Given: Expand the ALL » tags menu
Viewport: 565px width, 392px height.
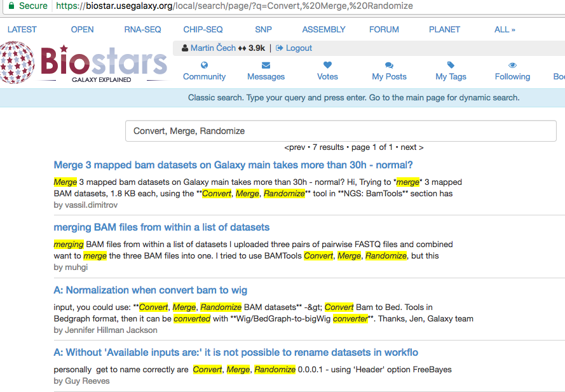Looking at the screenshot, I should (505, 30).
